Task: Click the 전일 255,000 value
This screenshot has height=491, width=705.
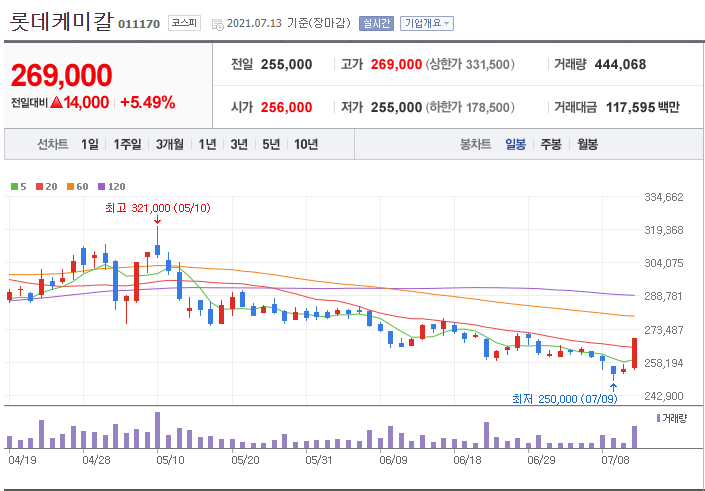Action: coord(286,64)
